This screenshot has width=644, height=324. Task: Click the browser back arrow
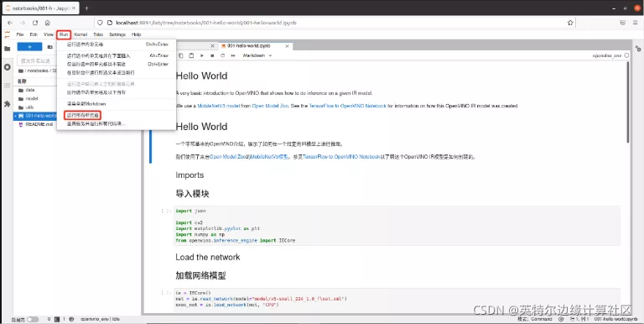[x=10, y=23]
